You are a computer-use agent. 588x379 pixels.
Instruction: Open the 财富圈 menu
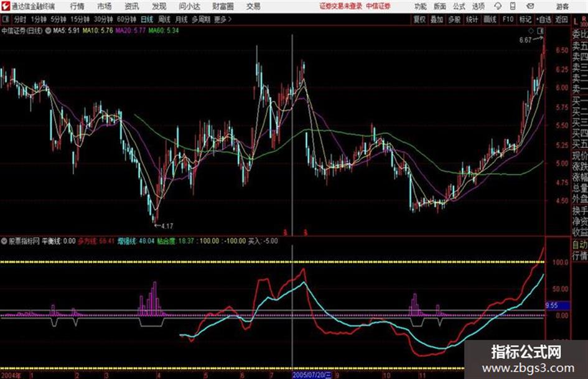pos(223,6)
